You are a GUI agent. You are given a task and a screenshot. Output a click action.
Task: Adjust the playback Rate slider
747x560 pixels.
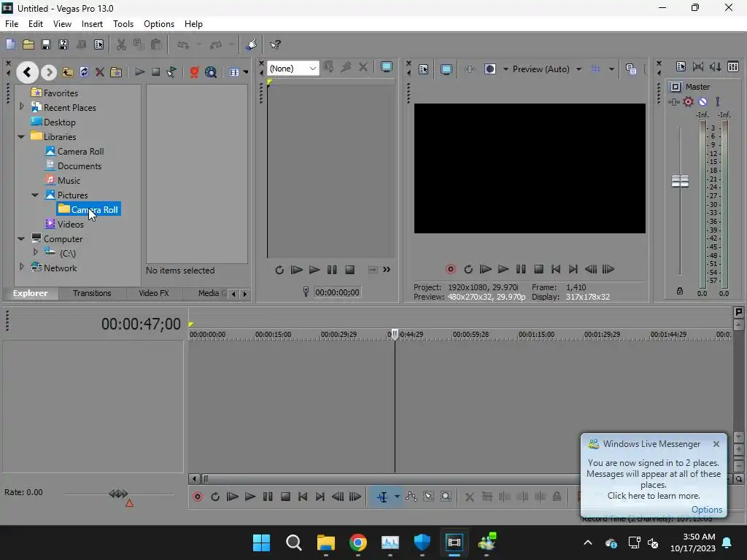[118, 494]
